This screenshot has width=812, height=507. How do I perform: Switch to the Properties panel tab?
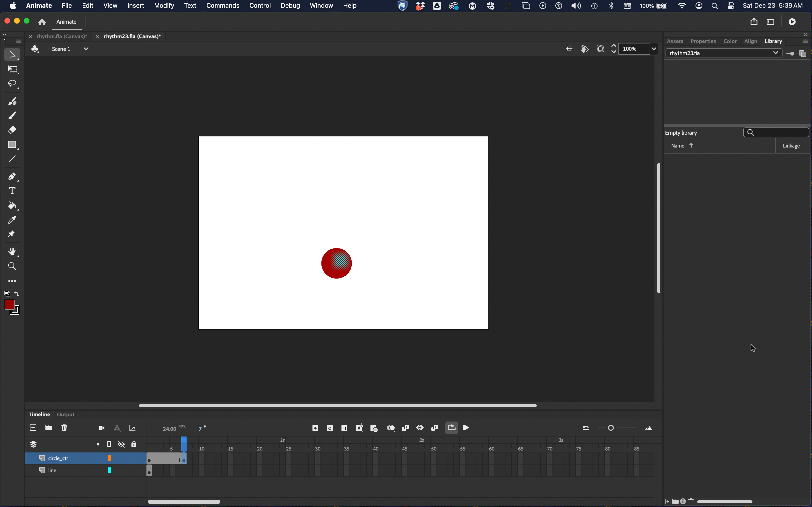coord(703,41)
